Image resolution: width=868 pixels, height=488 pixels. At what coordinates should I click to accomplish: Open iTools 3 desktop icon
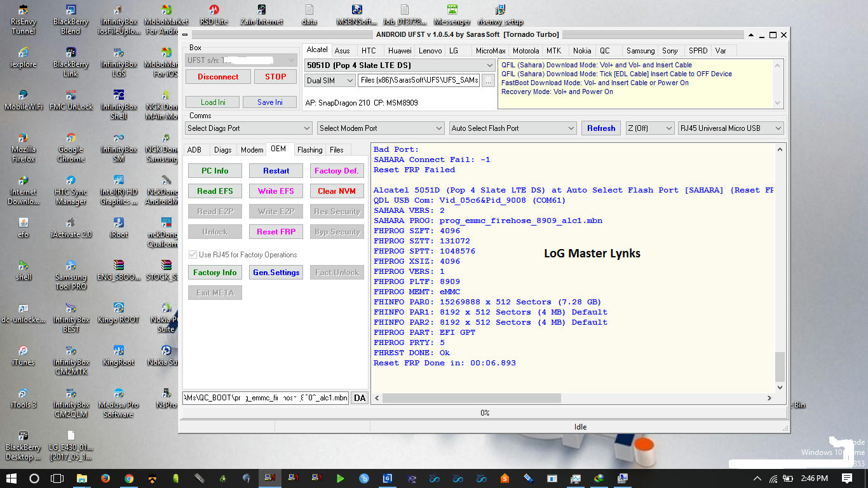[x=24, y=398]
